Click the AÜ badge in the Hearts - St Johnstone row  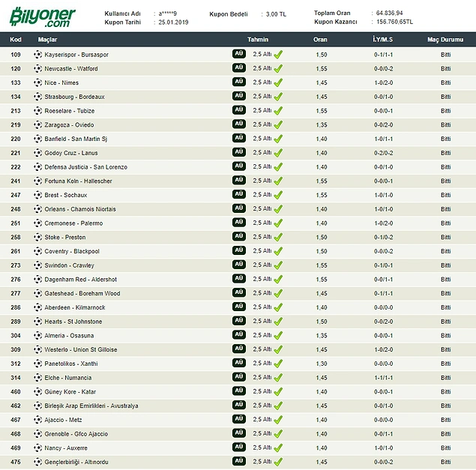(239, 321)
